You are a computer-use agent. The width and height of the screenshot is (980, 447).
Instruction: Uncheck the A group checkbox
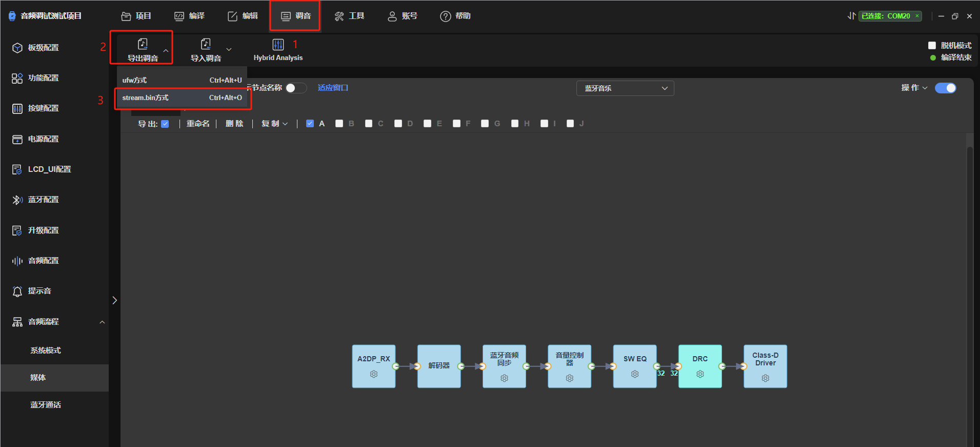(x=310, y=123)
